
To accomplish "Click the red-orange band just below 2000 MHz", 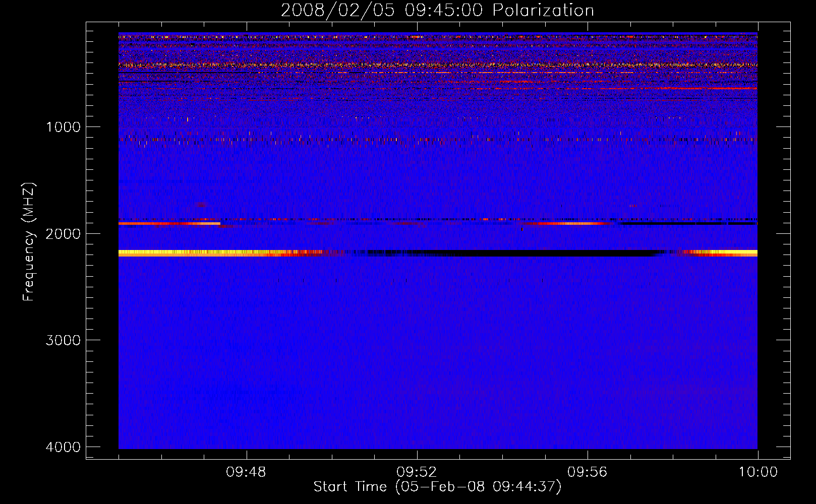I will pyautogui.click(x=169, y=223).
